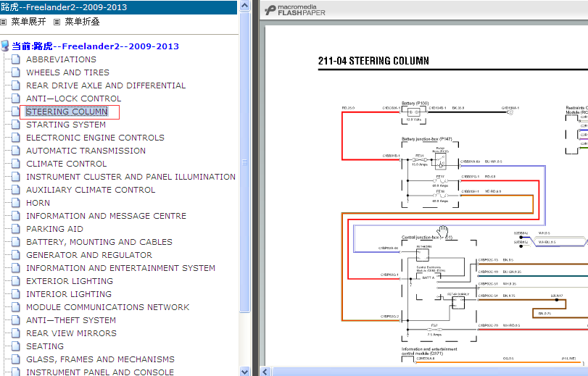Image resolution: width=588 pixels, height=376 pixels.
Task: Click page icon beside AUXILIARY CLIMATE CONTROL
Action: (x=16, y=190)
